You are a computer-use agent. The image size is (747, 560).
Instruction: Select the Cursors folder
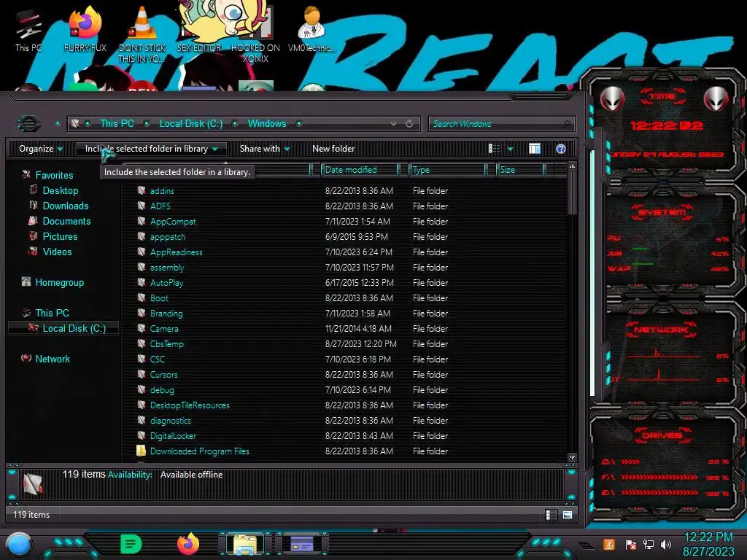pos(164,374)
